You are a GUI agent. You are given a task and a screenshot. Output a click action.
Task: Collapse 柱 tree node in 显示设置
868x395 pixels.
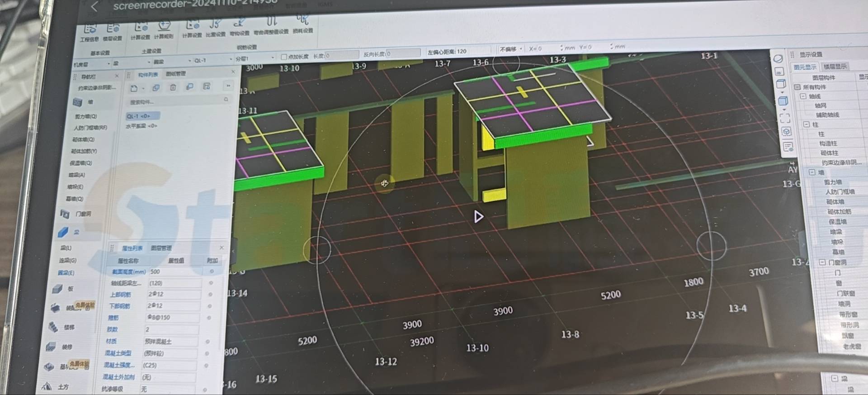click(x=807, y=124)
